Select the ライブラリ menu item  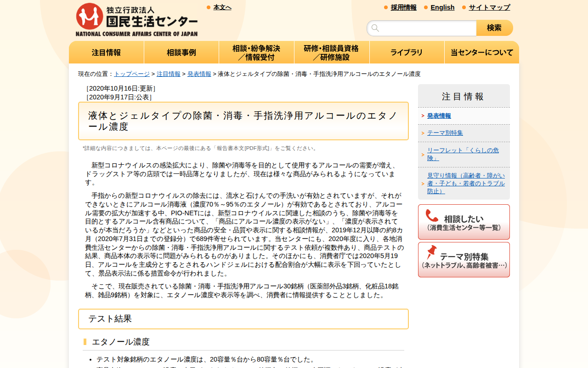click(x=407, y=52)
